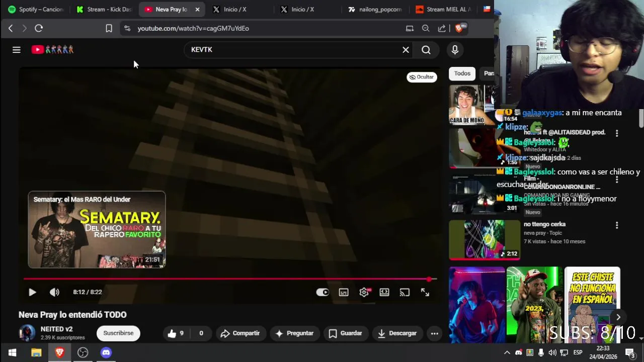Save the video with Guardar

(345, 333)
